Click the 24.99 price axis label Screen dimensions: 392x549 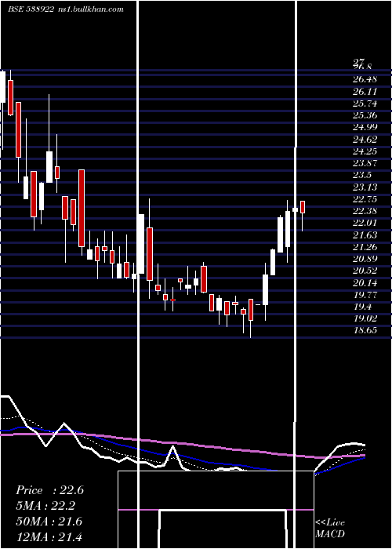(x=365, y=127)
